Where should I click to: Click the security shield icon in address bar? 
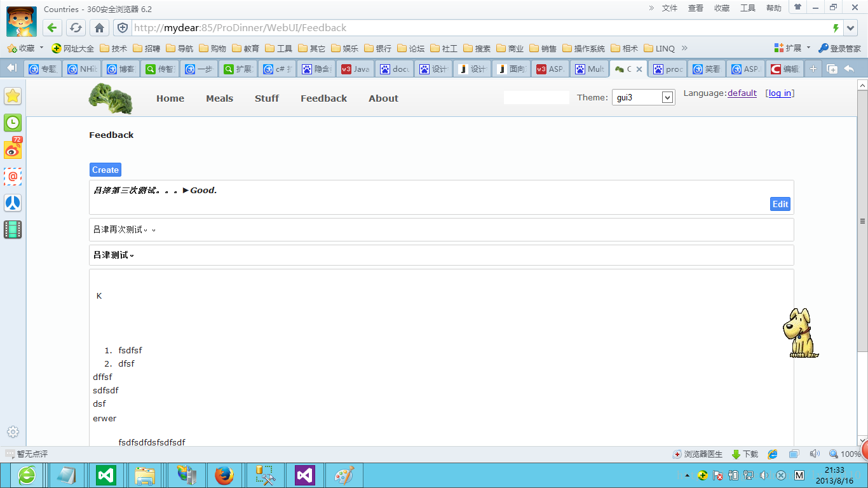123,28
